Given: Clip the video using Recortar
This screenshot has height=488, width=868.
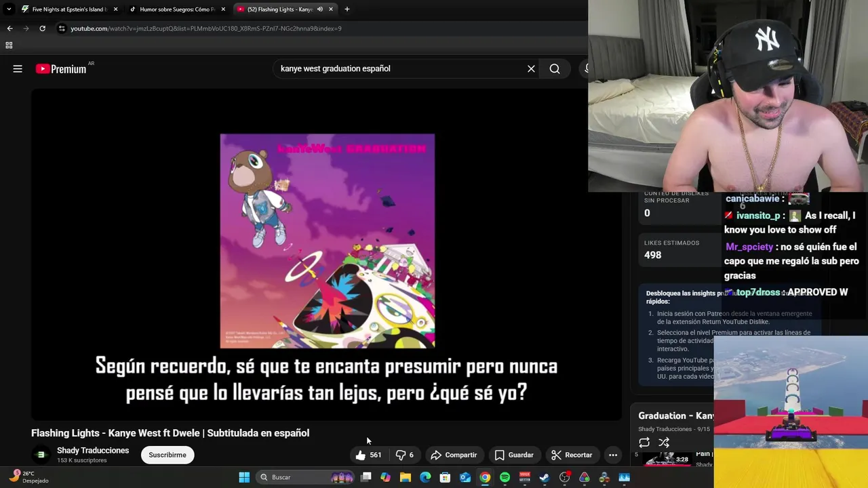Looking at the screenshot, I should [572, 455].
